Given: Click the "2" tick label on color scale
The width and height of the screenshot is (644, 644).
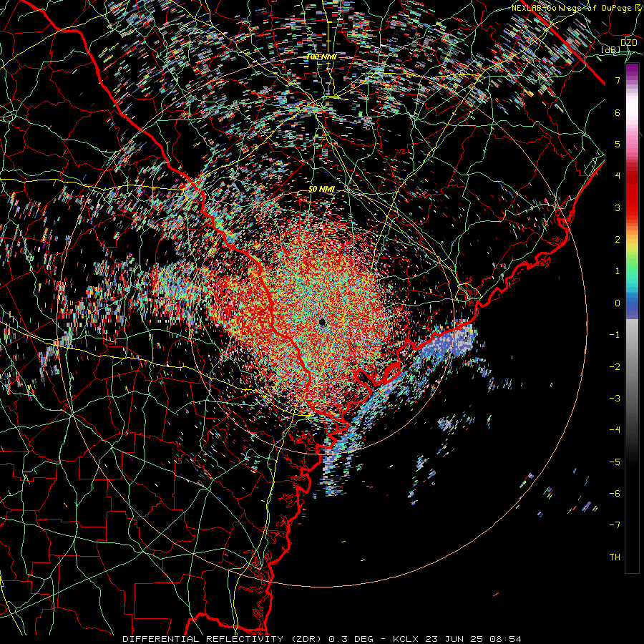Looking at the screenshot, I should pos(618,240).
